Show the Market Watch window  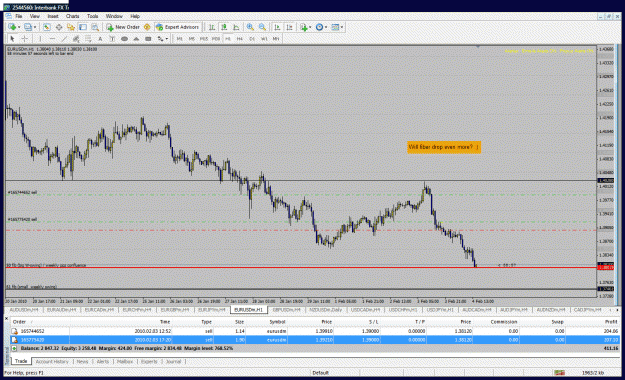[x=47, y=27]
